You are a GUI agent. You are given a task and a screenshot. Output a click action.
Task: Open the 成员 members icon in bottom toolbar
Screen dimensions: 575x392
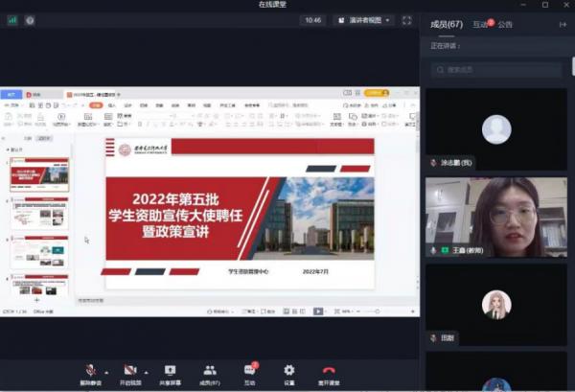[210, 370]
